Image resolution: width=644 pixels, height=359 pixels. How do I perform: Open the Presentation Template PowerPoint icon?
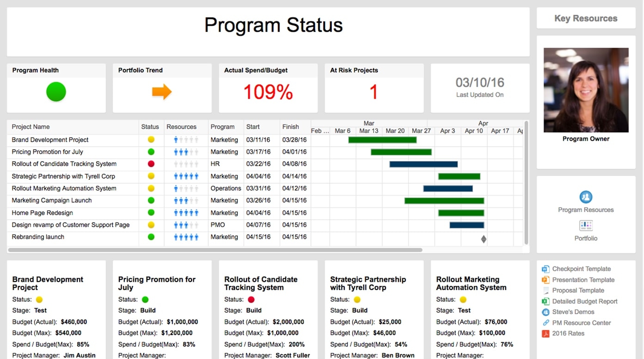click(x=545, y=280)
